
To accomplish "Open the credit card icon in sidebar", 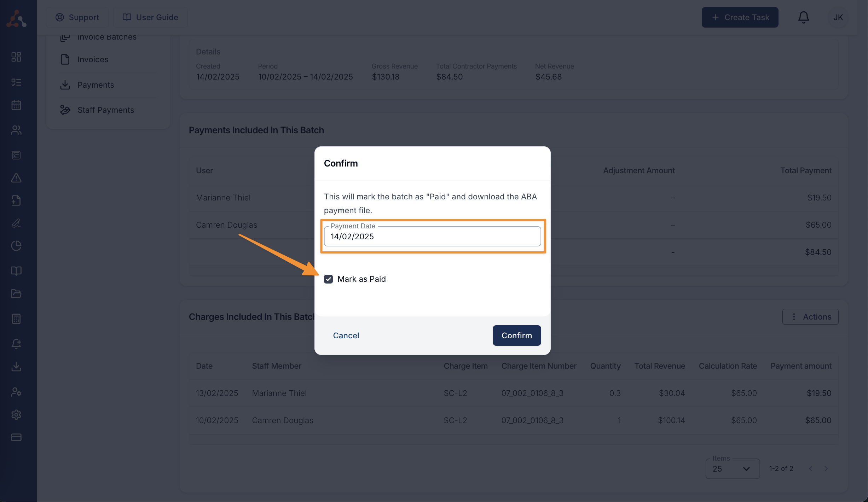I will pyautogui.click(x=16, y=437).
